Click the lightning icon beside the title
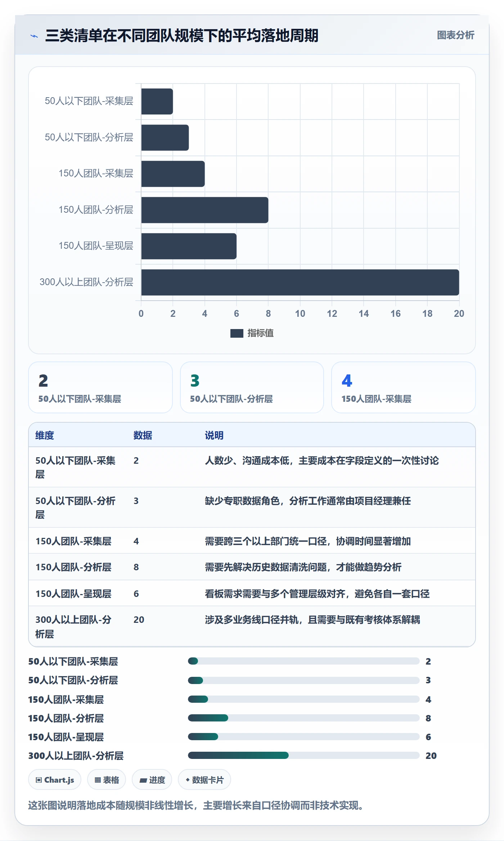 (x=34, y=36)
